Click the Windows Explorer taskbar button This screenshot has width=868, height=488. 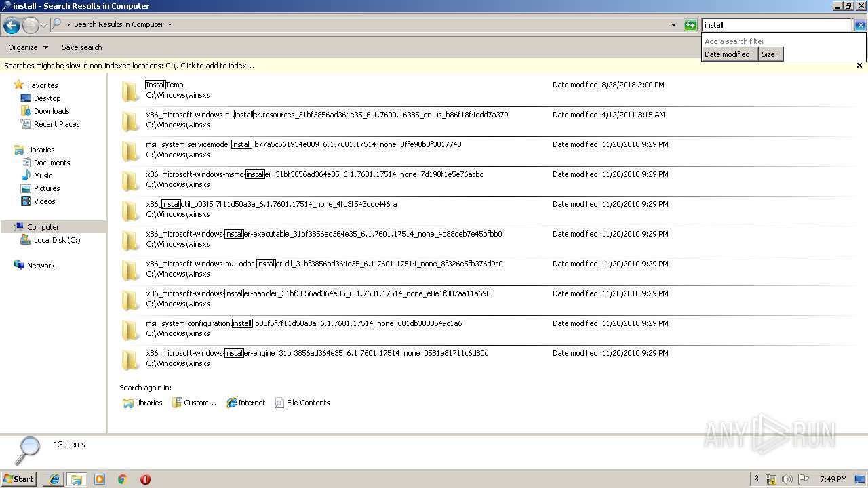(x=77, y=479)
